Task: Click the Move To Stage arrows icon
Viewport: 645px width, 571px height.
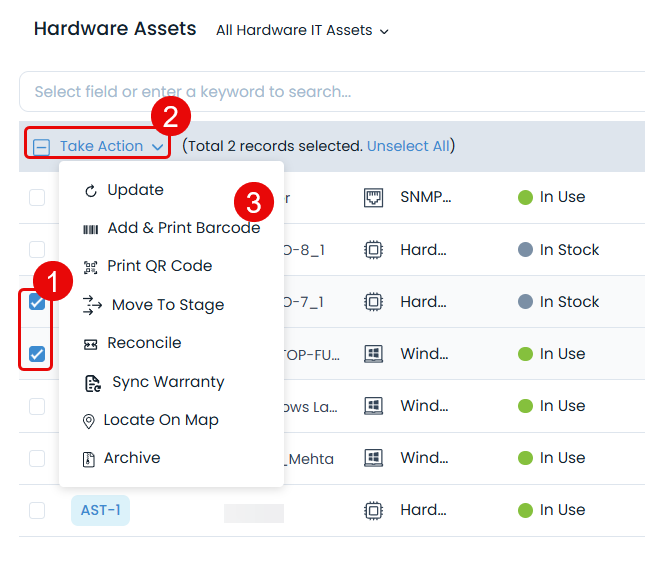Action: 92,305
